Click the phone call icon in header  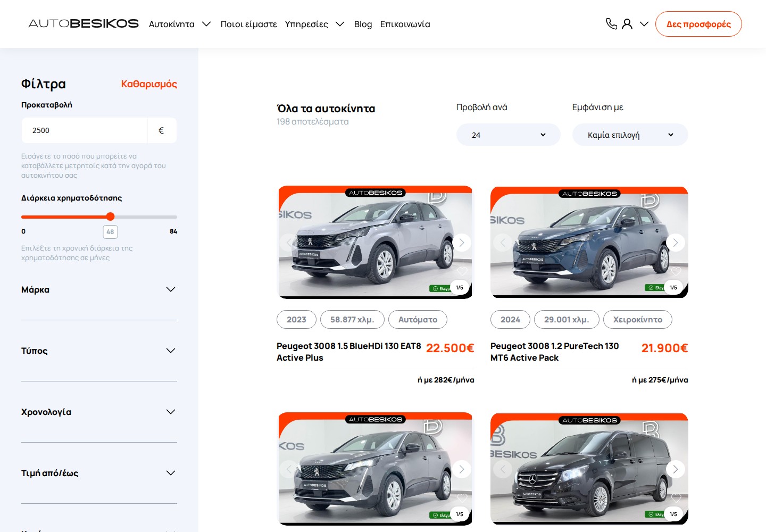(x=611, y=24)
